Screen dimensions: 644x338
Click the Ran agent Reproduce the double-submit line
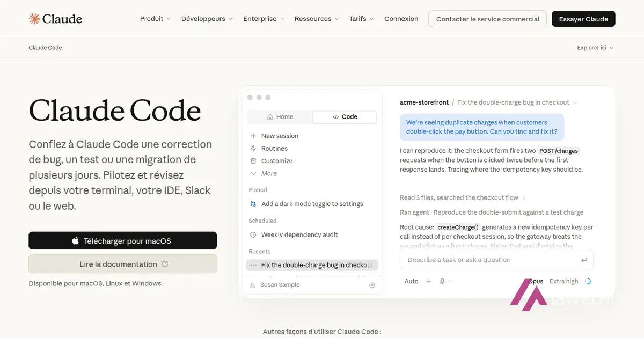click(492, 212)
